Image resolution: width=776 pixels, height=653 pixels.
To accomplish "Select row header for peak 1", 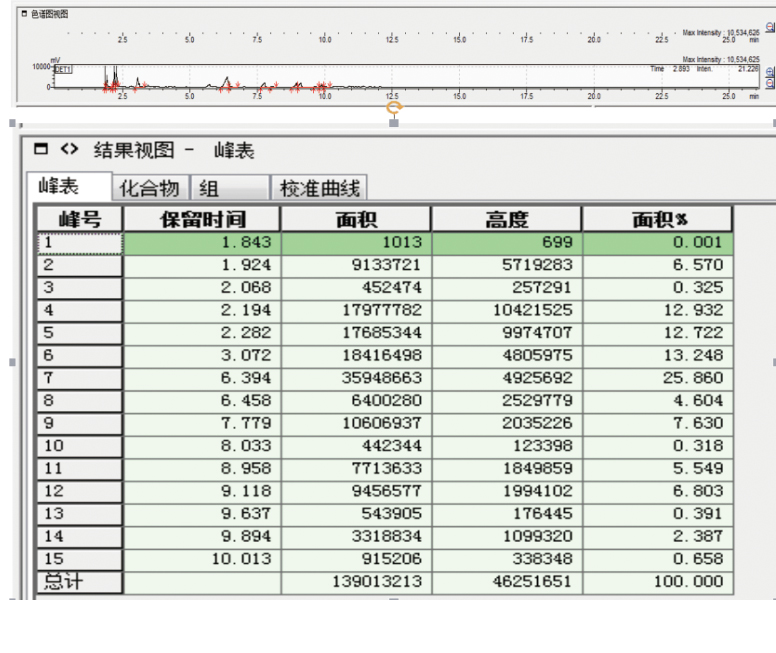I will coord(80,243).
